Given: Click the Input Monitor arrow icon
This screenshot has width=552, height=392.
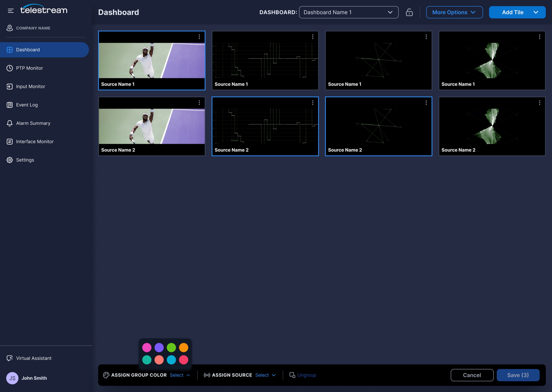Looking at the screenshot, I should click(9, 86).
